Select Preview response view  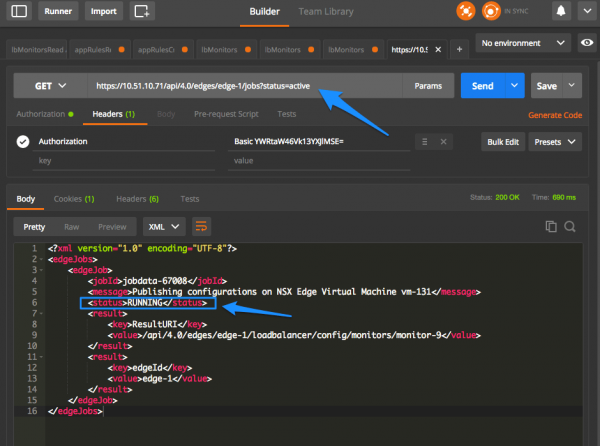click(112, 227)
